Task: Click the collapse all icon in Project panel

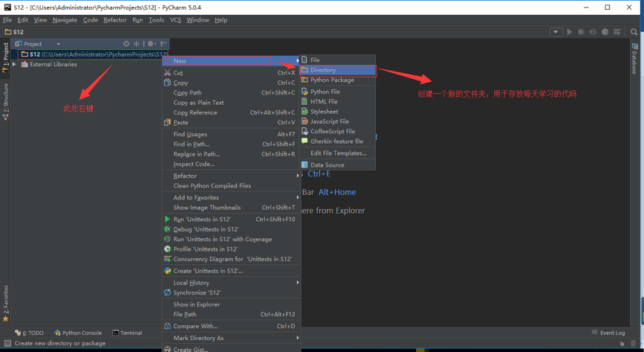Action: tap(136, 44)
